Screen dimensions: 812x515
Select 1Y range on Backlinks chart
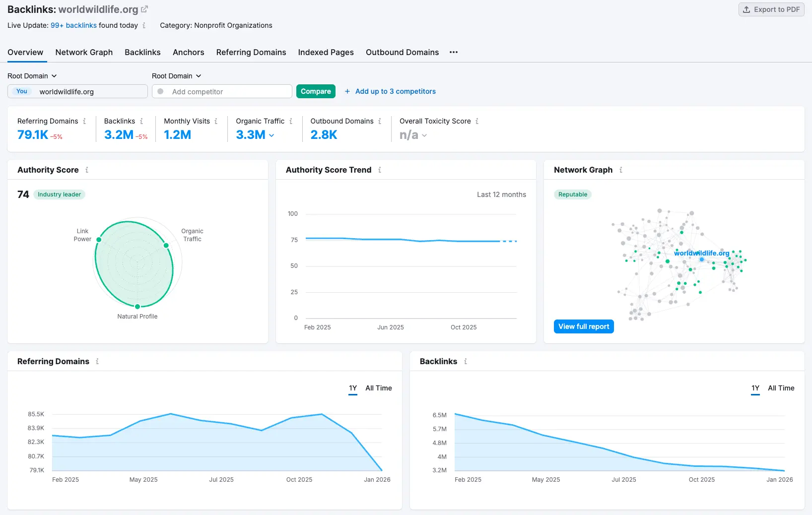pos(755,388)
